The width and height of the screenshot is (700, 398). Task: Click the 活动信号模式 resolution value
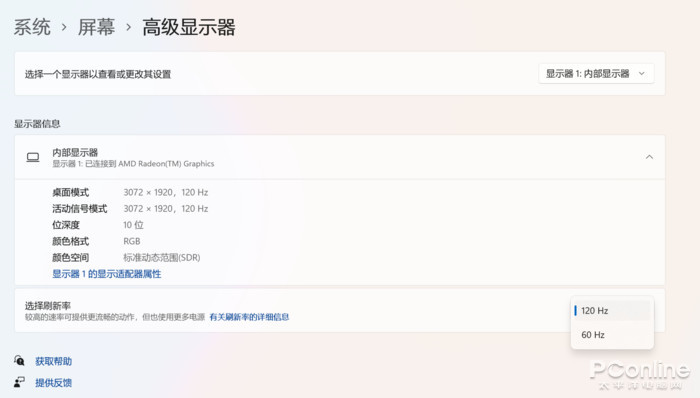[166, 209]
